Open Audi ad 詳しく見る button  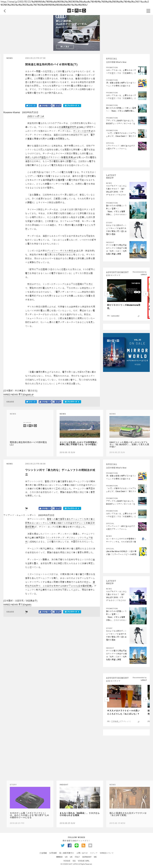point(65,46)
